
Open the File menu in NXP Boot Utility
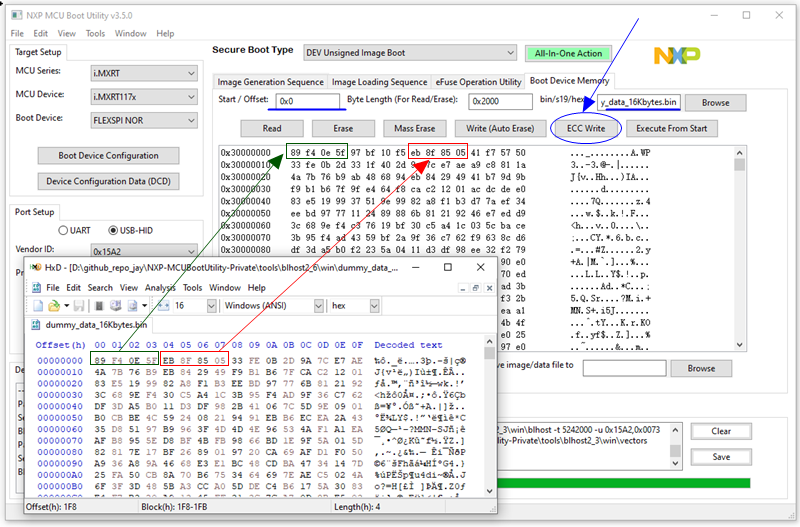click(17, 33)
